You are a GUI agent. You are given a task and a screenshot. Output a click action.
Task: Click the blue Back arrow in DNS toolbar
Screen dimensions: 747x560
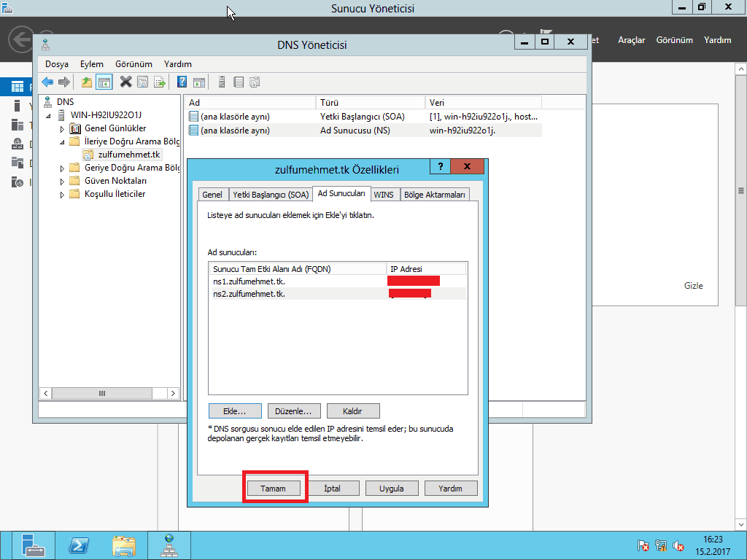click(x=47, y=82)
